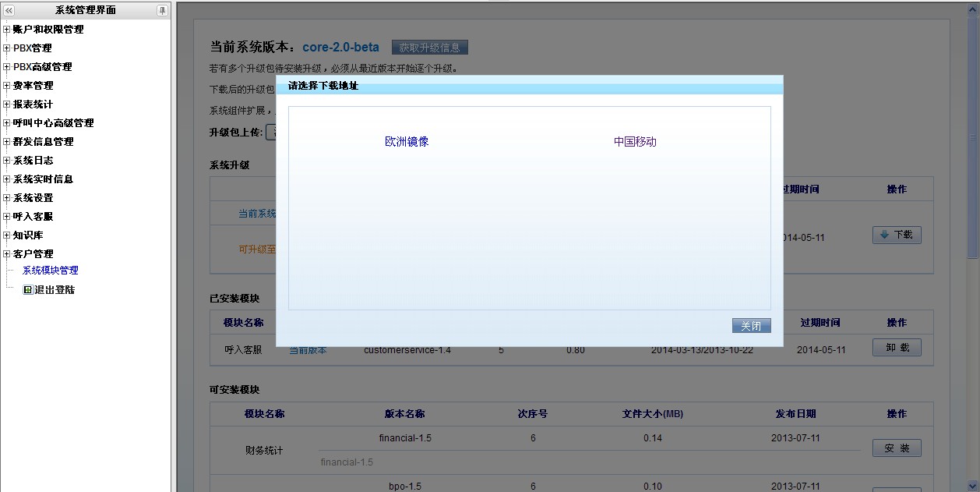The height and width of the screenshot is (492, 980).
Task: Open 知识库 in the sidebar
Action: click(28, 235)
